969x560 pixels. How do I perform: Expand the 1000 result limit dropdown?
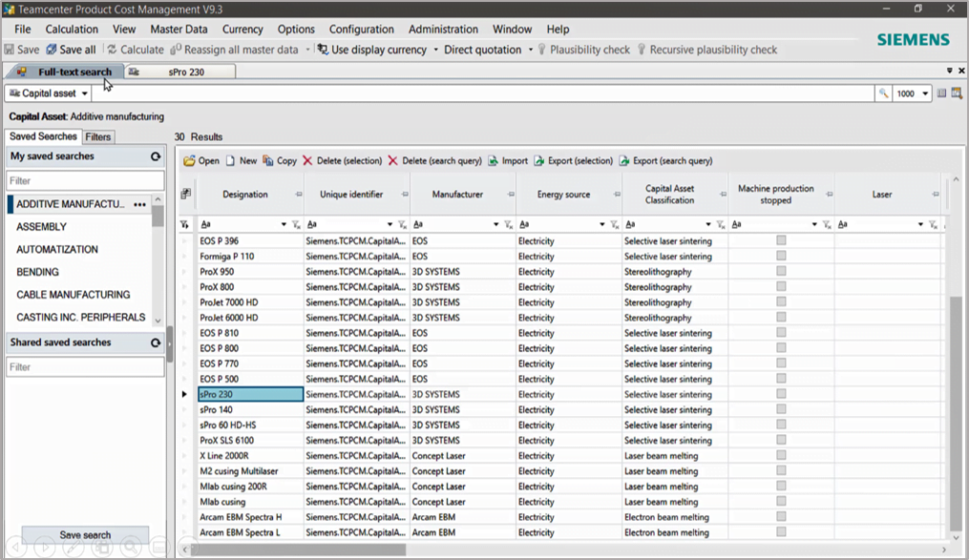[925, 93]
